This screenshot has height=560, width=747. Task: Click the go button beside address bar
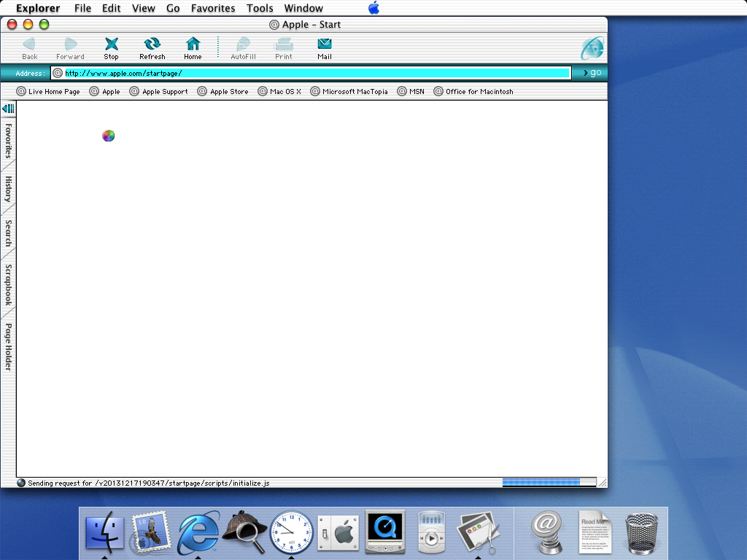point(592,73)
